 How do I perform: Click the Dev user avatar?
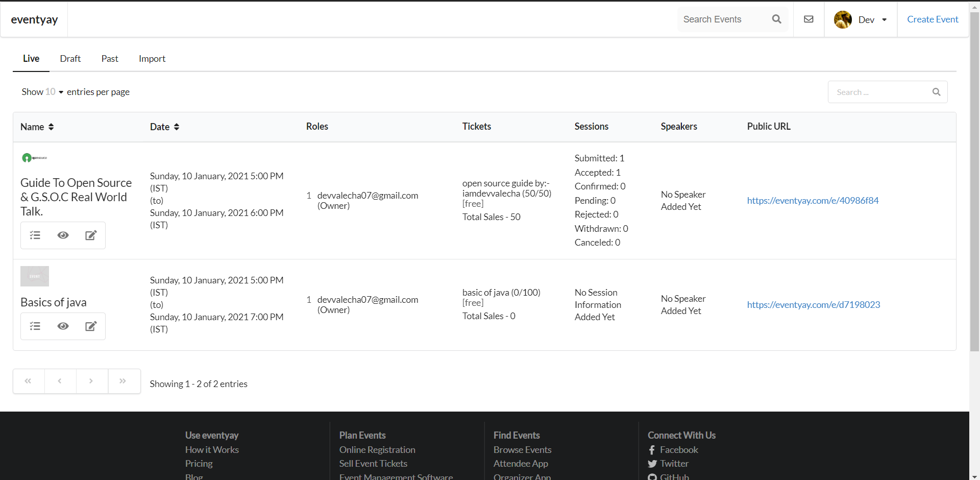pos(843,19)
